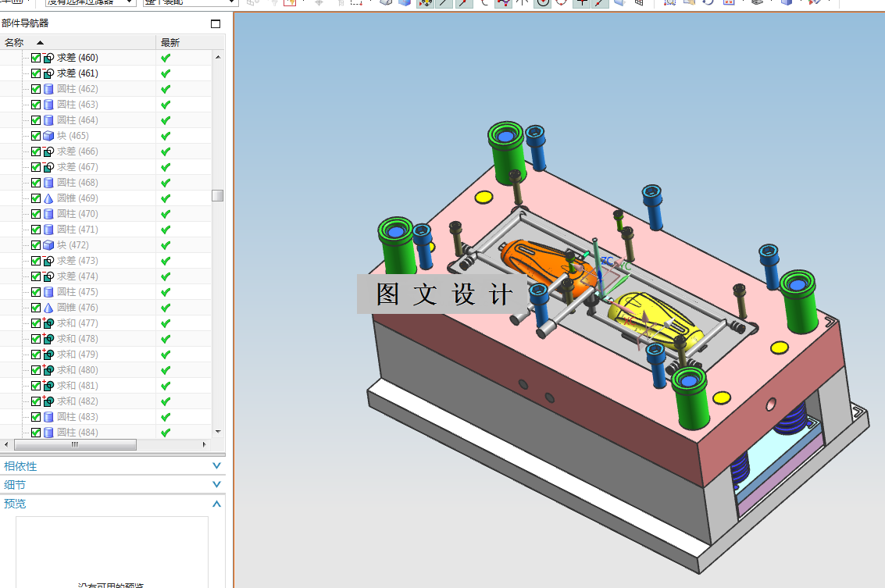
Task: Expand the 相依性 section
Action: 216,466
